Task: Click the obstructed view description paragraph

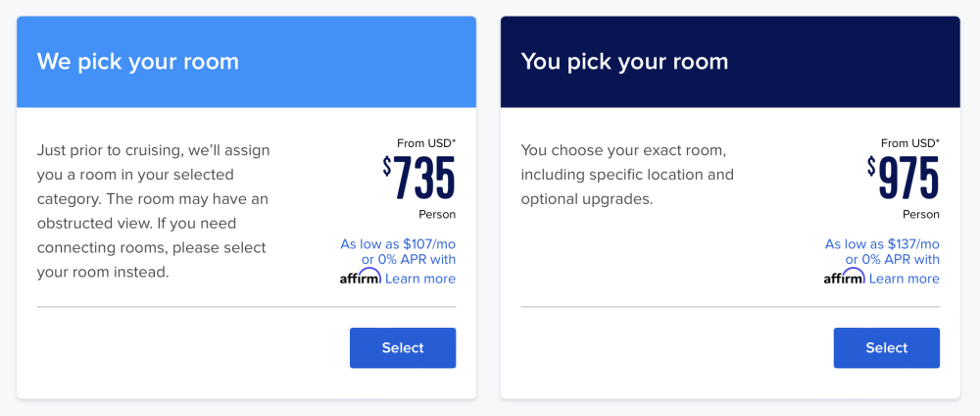Action: (x=153, y=212)
